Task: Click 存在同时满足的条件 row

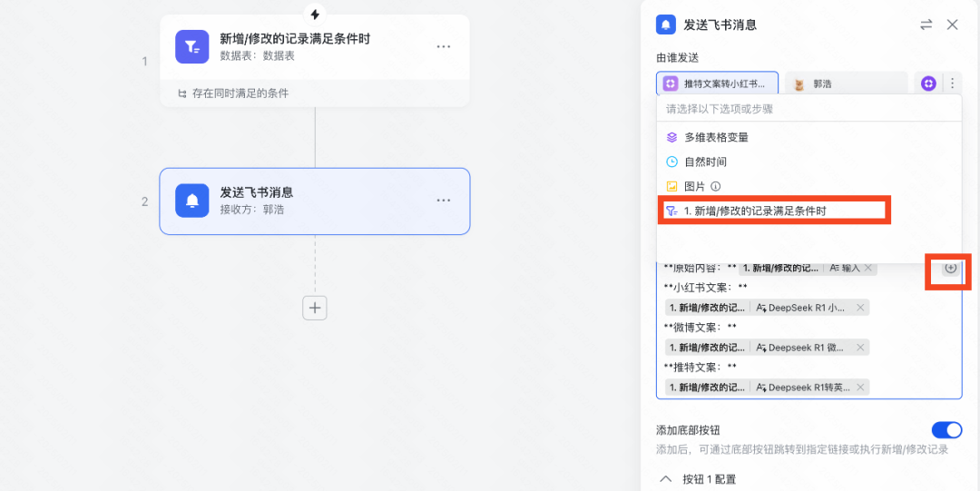Action: coord(314,93)
